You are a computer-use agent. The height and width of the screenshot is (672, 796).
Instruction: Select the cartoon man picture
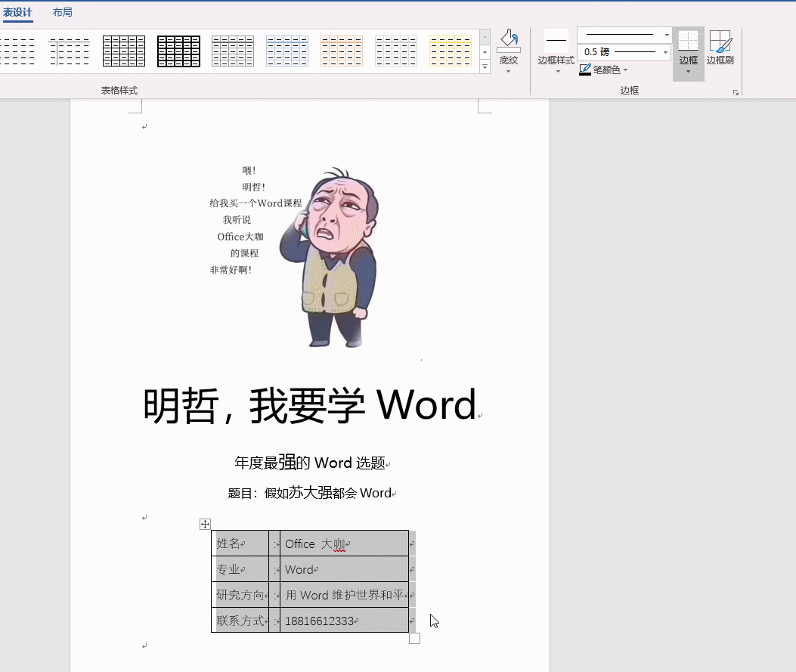pos(329,257)
